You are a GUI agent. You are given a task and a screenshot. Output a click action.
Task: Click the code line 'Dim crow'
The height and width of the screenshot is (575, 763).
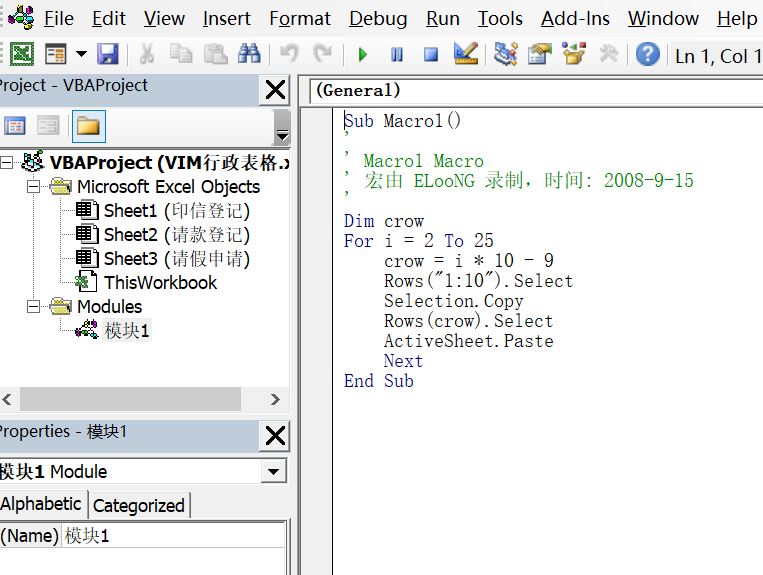[384, 221]
